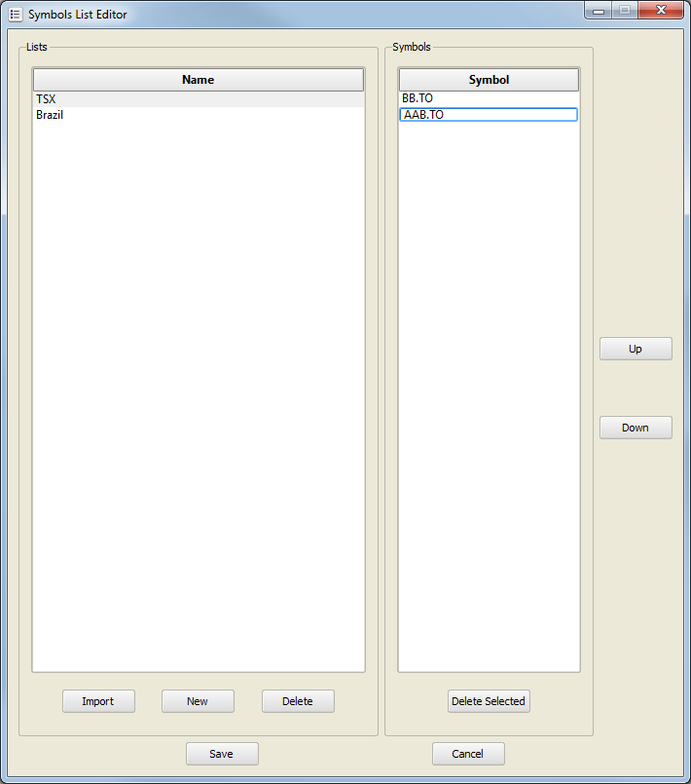This screenshot has width=691, height=784.
Task: Minimize the Symbols List Editor window
Action: (x=598, y=11)
